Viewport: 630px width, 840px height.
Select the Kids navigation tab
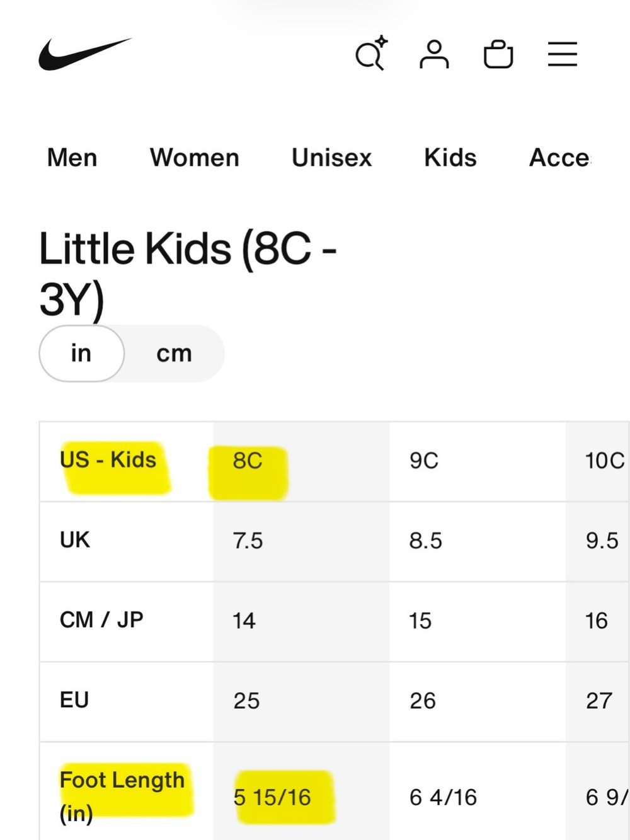click(450, 158)
